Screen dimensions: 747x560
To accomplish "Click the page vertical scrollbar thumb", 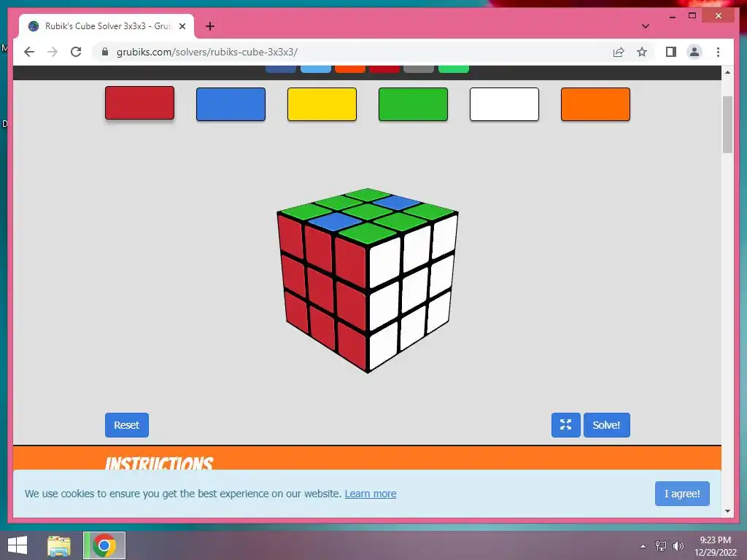I will 727,125.
